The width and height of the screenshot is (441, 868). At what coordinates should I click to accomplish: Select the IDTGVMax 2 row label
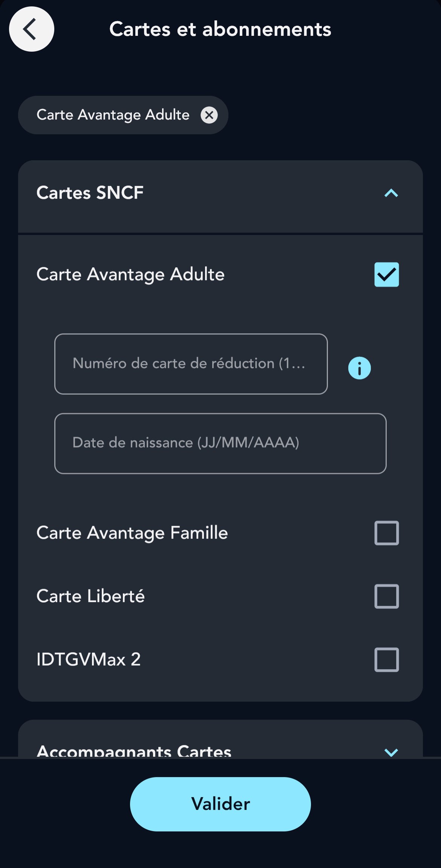coord(89,659)
